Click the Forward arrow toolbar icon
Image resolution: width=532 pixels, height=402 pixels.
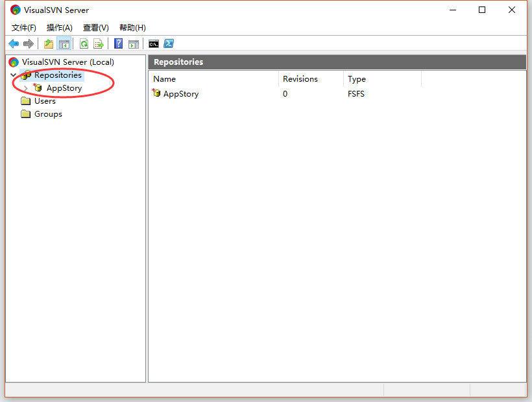[x=29, y=43]
